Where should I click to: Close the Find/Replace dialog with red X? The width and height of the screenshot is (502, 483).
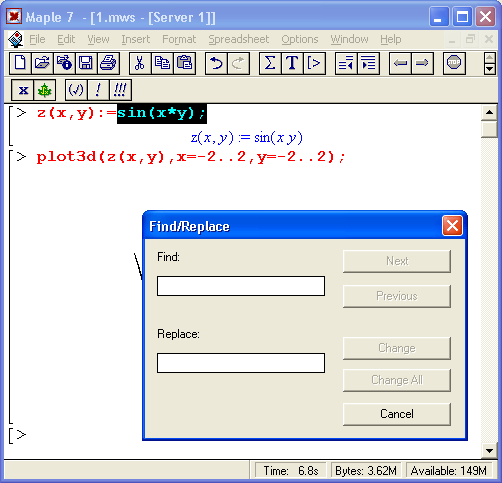pos(452,226)
